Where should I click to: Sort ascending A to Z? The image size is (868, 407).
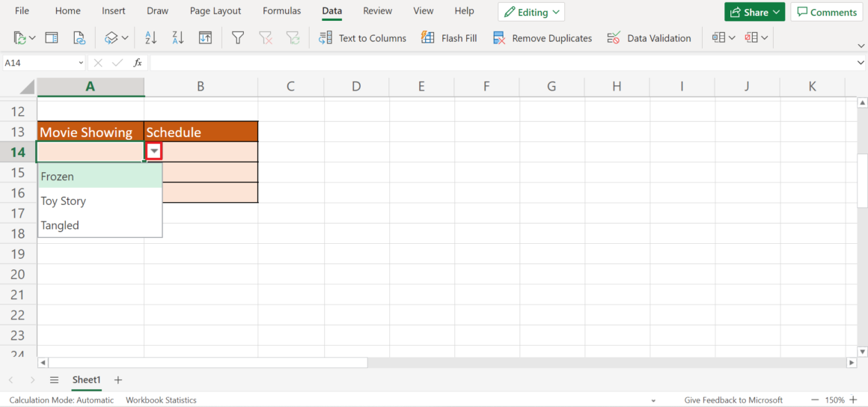click(150, 37)
